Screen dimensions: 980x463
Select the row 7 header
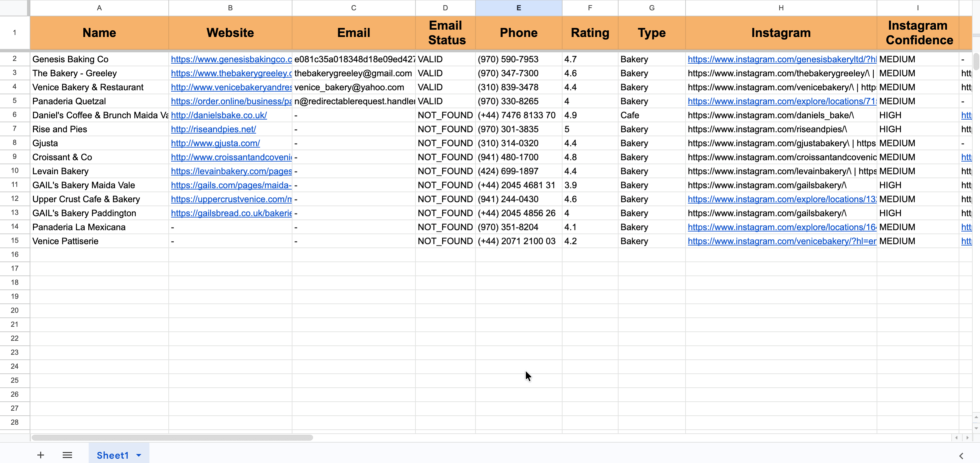coord(14,129)
